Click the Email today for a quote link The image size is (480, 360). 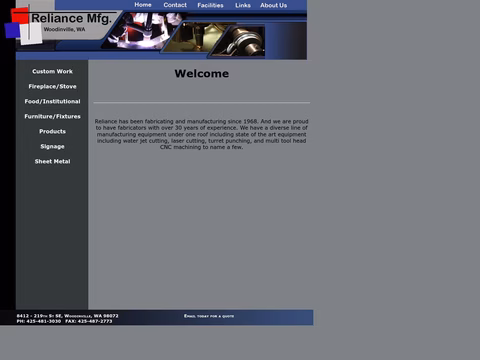(209, 316)
